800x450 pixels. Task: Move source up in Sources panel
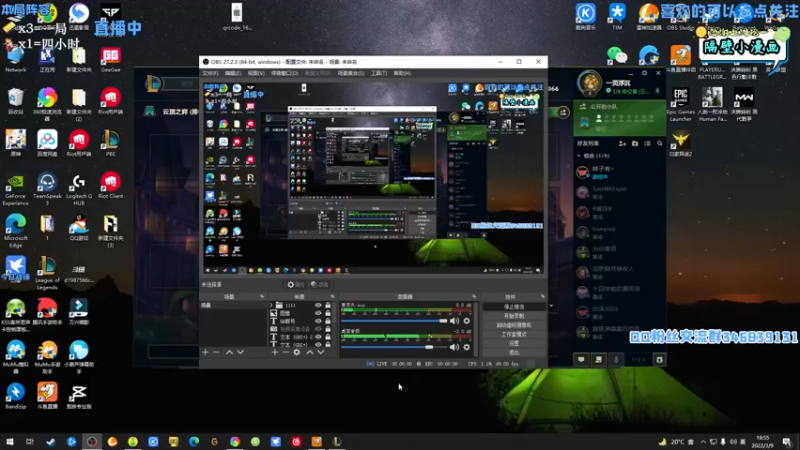click(309, 352)
